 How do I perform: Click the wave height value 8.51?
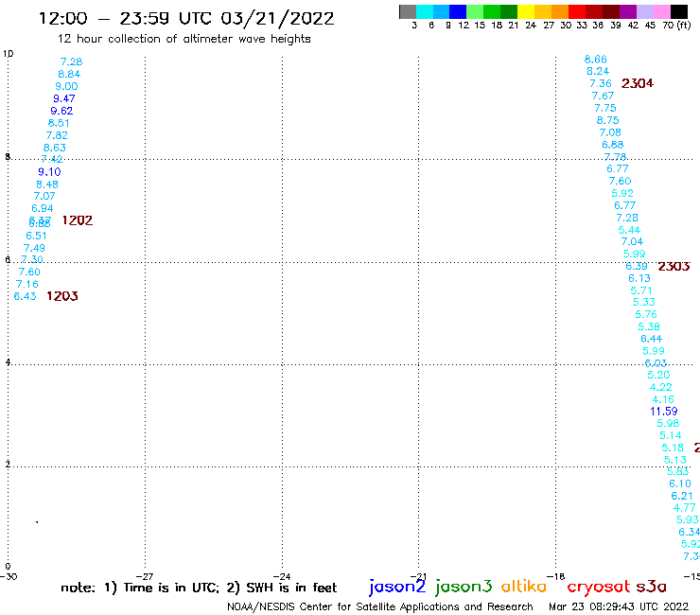tap(59, 123)
